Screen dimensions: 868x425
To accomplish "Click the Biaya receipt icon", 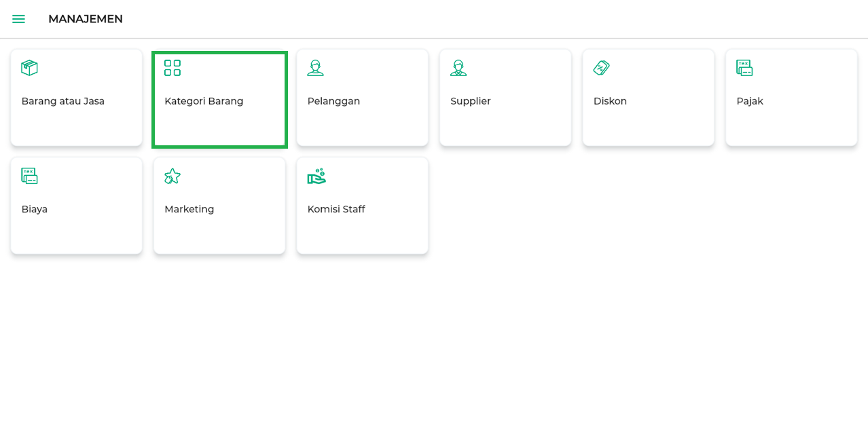I will click(29, 176).
